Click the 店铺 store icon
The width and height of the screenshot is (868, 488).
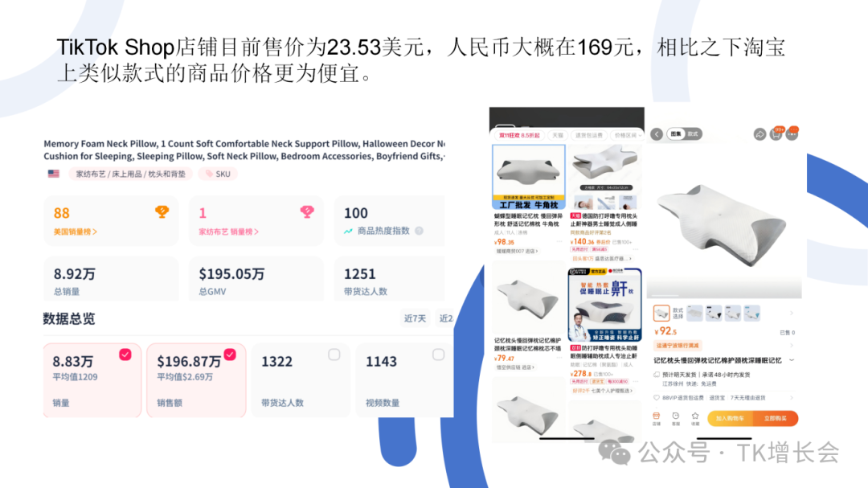[656, 418]
